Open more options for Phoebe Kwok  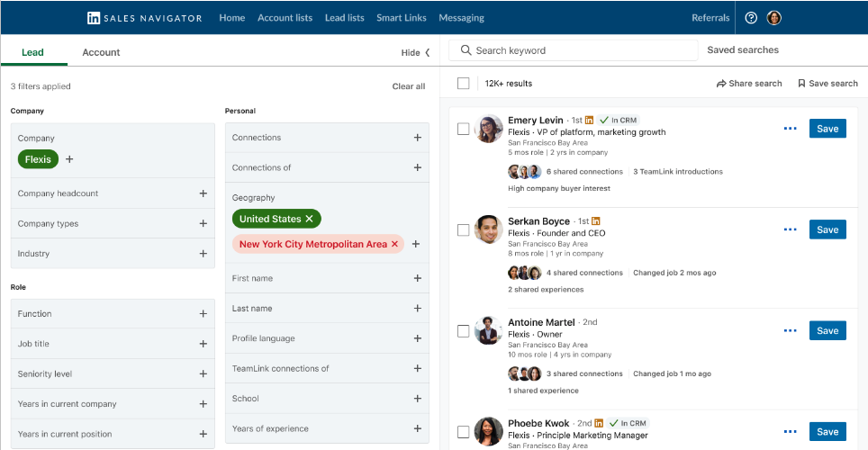(x=790, y=432)
